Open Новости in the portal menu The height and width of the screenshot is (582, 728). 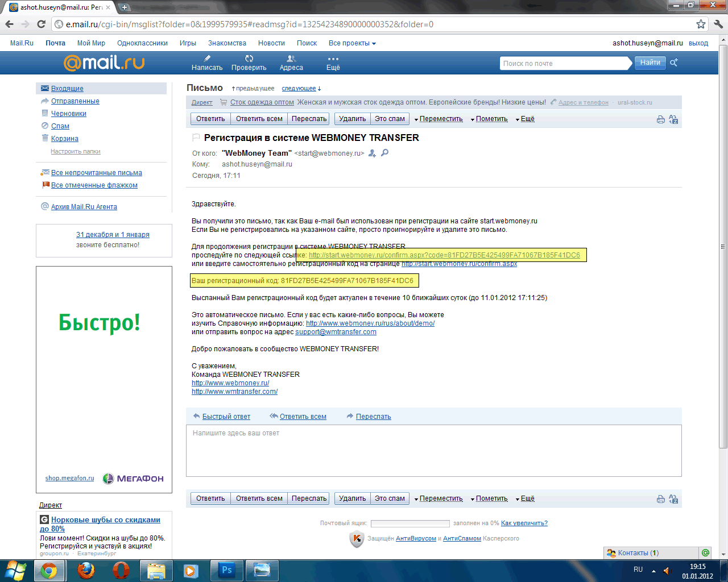[271, 43]
